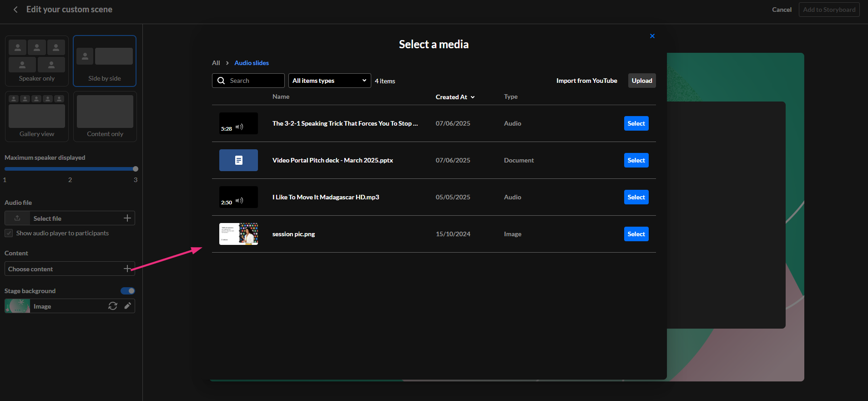Choose the Speaker only layout
The width and height of the screenshot is (868, 401).
37,61
